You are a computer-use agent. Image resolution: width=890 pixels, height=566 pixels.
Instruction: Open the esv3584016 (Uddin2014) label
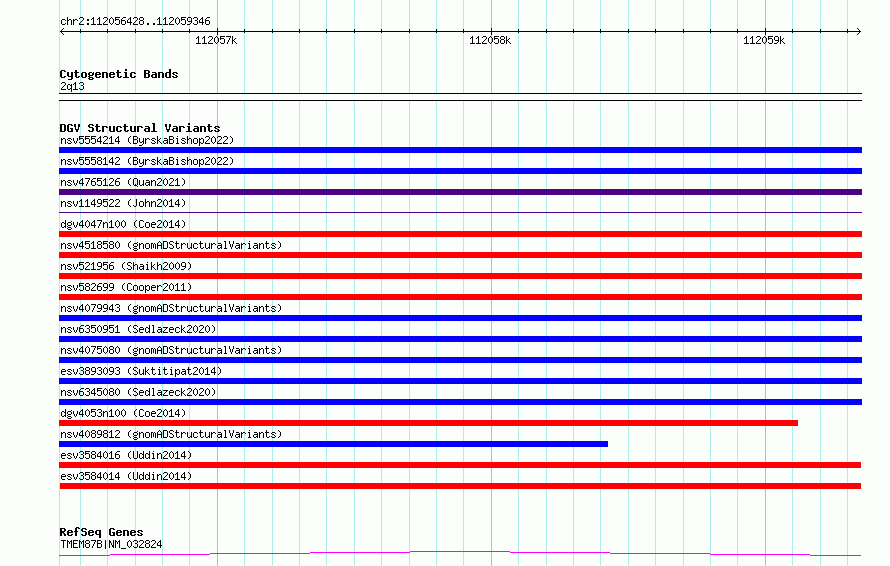coord(126,455)
